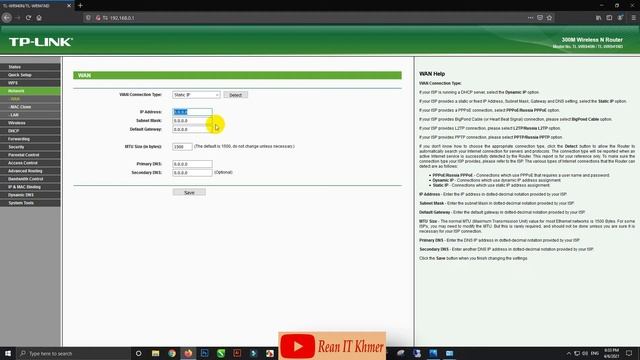Viewport: 640px width, 360px height.
Task: Close the TL-WR940N browser tab
Action: click(x=69, y=6)
